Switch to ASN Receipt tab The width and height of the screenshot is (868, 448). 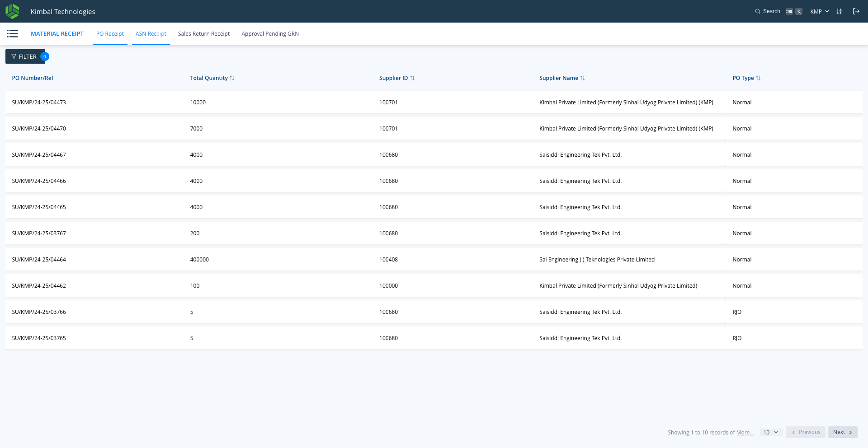151,34
